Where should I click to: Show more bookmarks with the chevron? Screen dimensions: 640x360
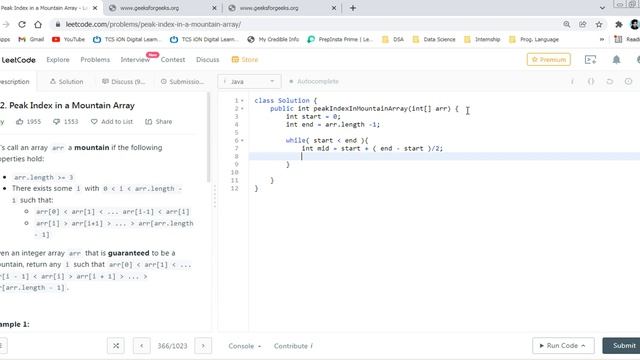tap(602, 39)
